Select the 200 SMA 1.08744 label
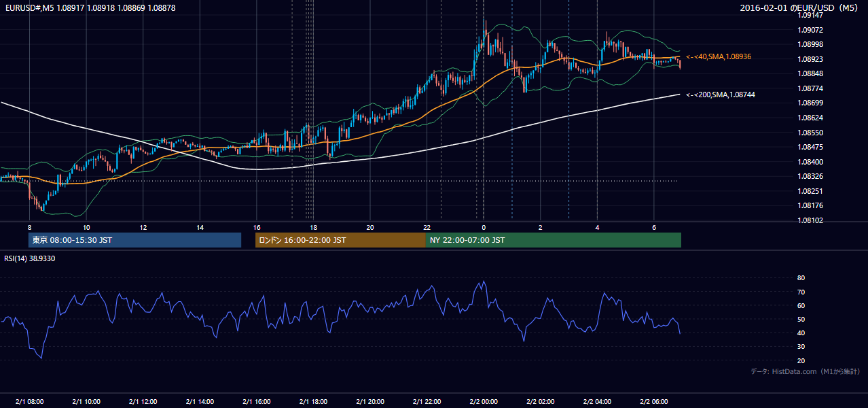This screenshot has width=868, height=408. (721, 95)
